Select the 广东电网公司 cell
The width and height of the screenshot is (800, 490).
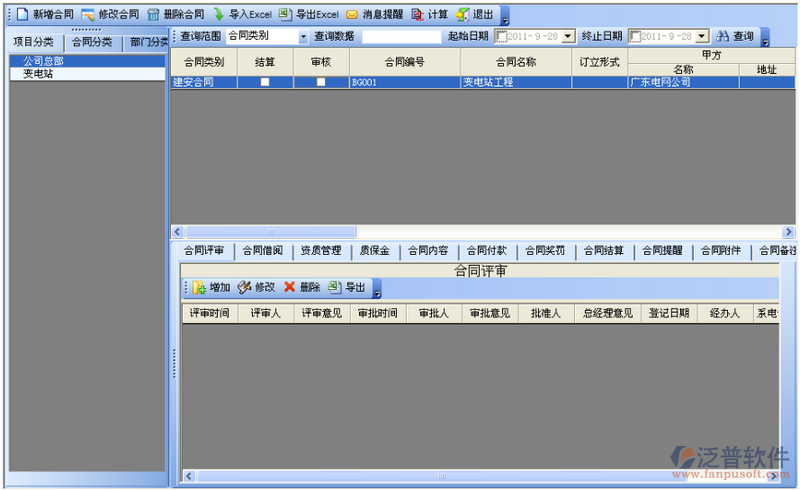tap(684, 82)
